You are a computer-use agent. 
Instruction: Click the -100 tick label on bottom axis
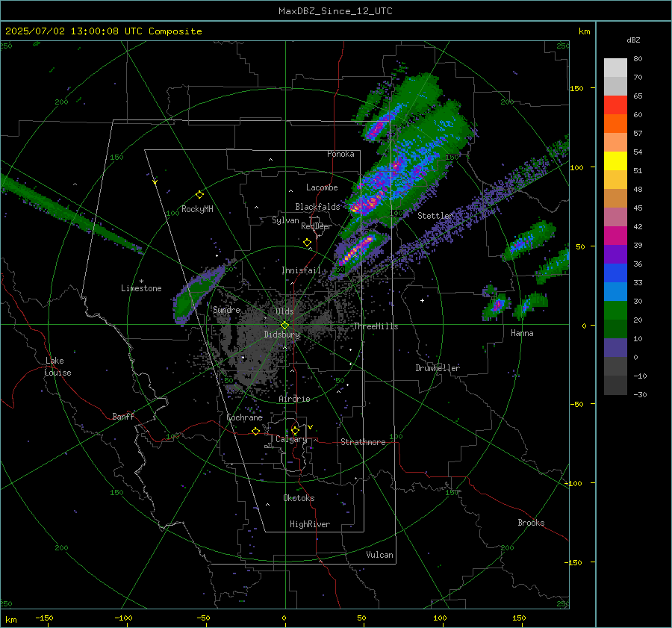tap(123, 618)
